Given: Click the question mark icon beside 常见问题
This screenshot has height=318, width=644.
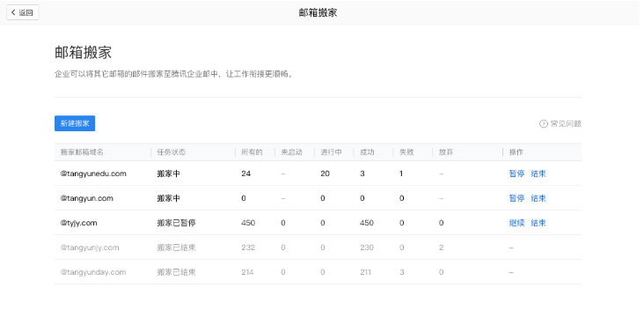Looking at the screenshot, I should [x=544, y=124].
